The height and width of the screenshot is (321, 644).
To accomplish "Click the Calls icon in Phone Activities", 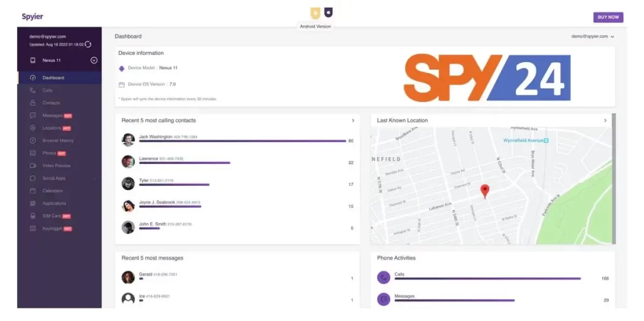I will tap(384, 278).
